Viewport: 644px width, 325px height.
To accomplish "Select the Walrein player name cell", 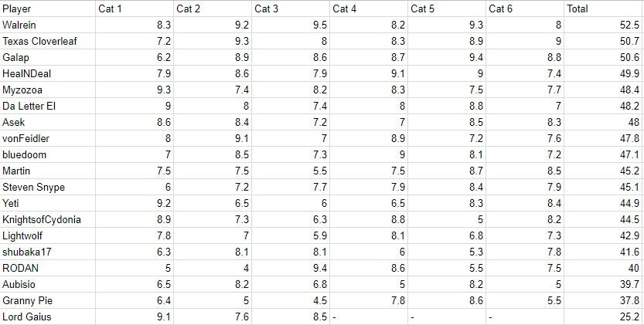I will (x=48, y=25).
